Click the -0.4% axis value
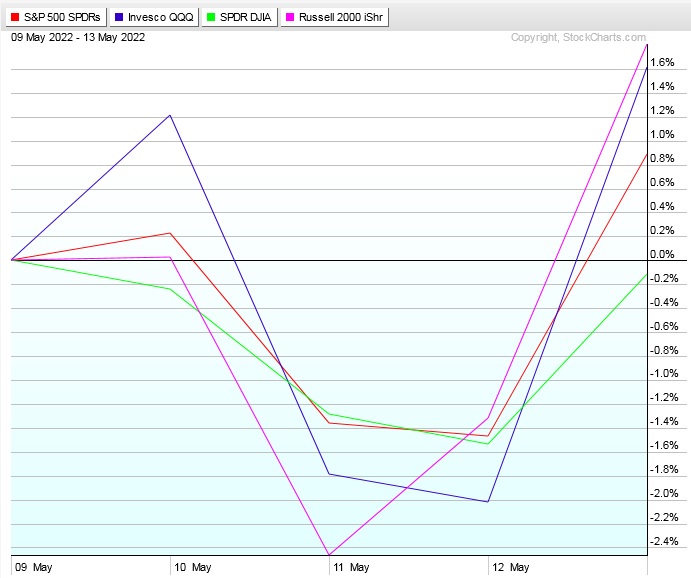The width and height of the screenshot is (691, 578). click(664, 302)
